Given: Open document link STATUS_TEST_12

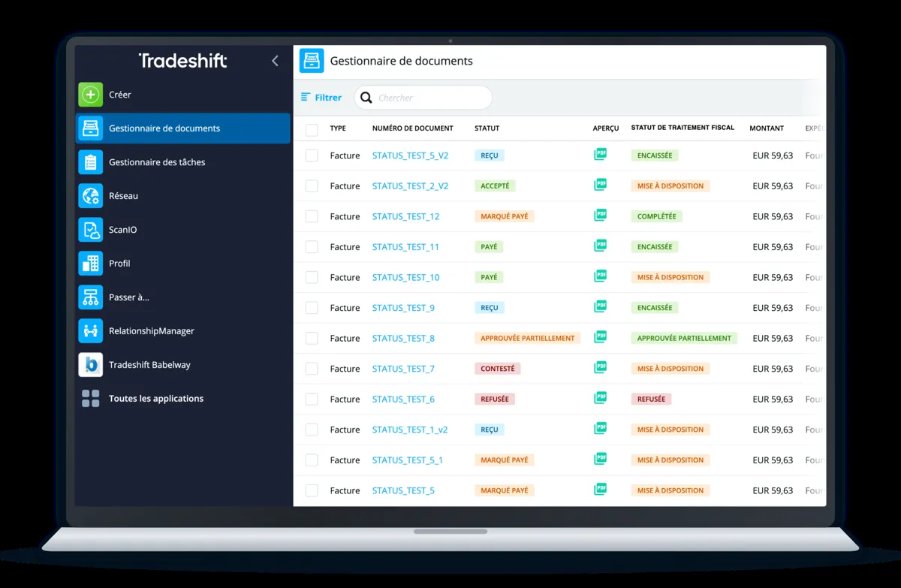Looking at the screenshot, I should tap(406, 216).
